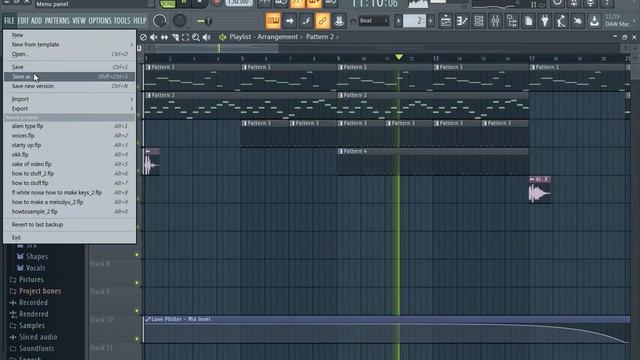Click the circle-slash playlist tool icon

coord(143,37)
